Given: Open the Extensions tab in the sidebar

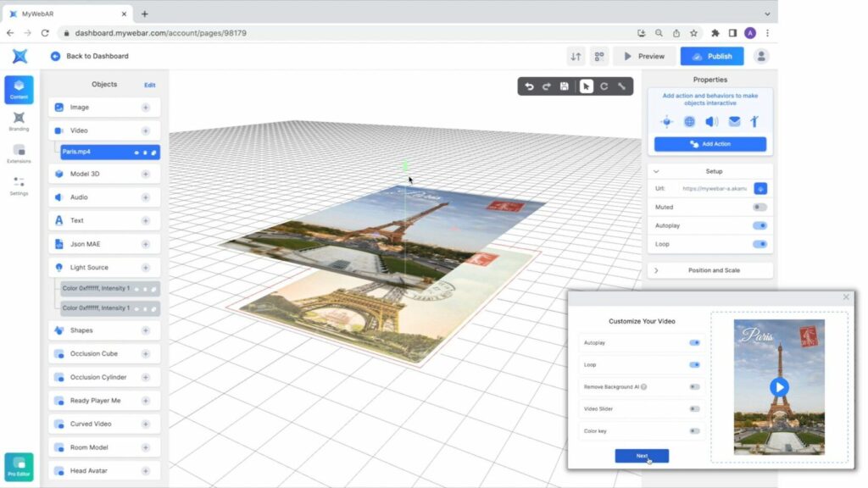Looking at the screenshot, I should coord(19,153).
